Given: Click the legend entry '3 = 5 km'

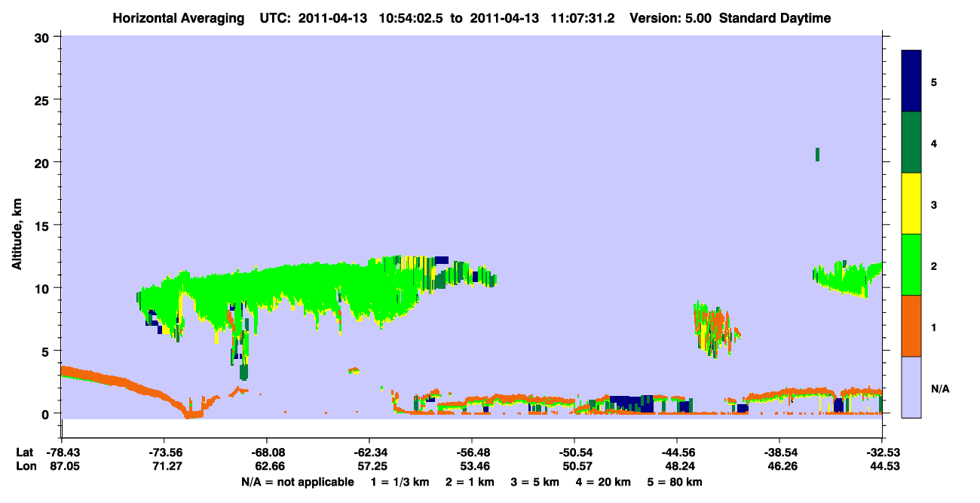Looking at the screenshot, I should tap(535, 482).
